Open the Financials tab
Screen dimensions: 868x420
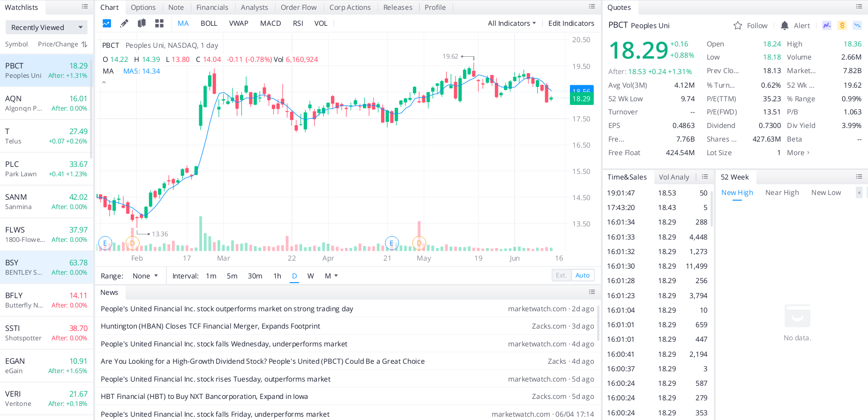[x=212, y=7]
